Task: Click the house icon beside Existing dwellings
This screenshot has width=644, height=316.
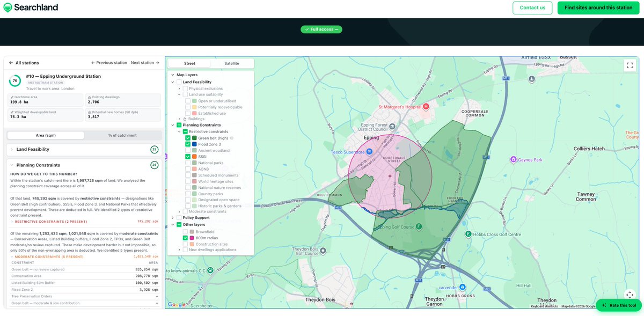Action: pos(90,97)
